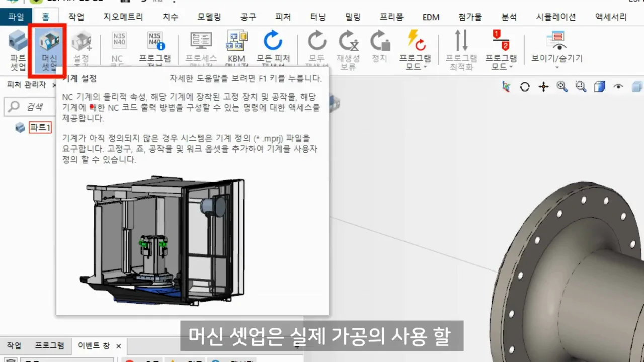Close the 이벤트 창 tab
644x362 pixels.
119,346
